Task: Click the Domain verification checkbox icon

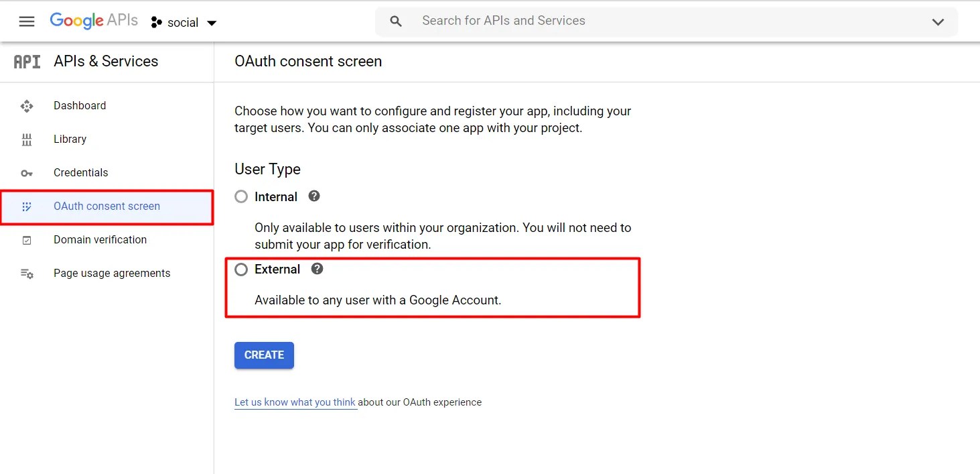Action: pyautogui.click(x=27, y=240)
